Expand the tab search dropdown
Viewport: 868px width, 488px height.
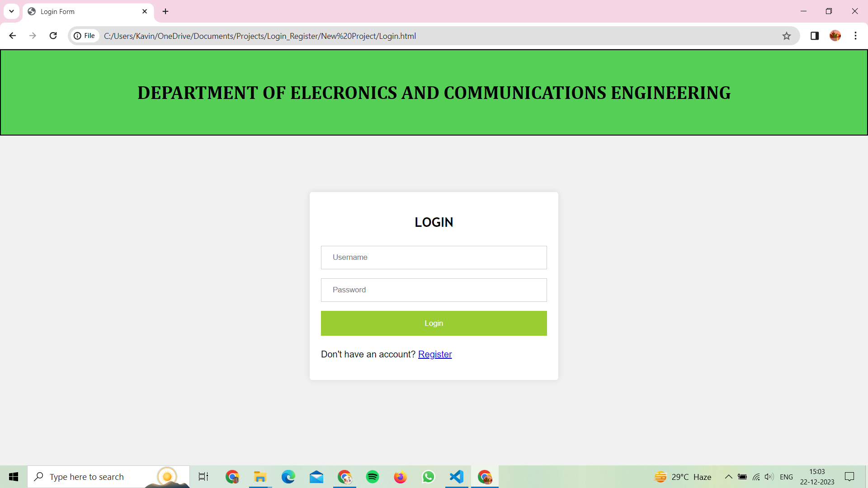coord(11,11)
